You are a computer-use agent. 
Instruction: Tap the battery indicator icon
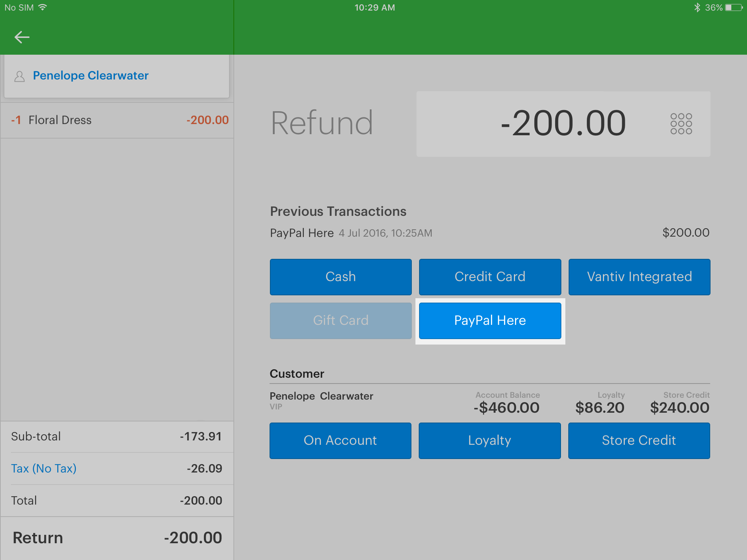734,7
